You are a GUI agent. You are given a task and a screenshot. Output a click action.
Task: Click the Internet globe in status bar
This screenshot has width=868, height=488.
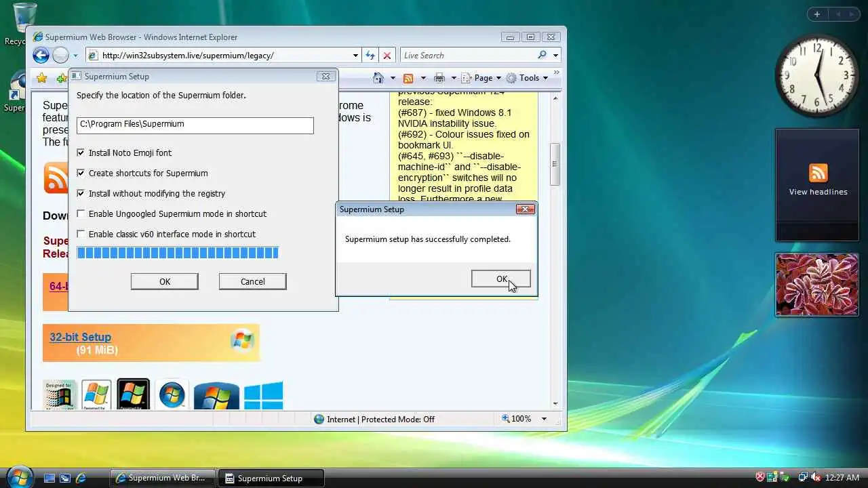pyautogui.click(x=319, y=420)
